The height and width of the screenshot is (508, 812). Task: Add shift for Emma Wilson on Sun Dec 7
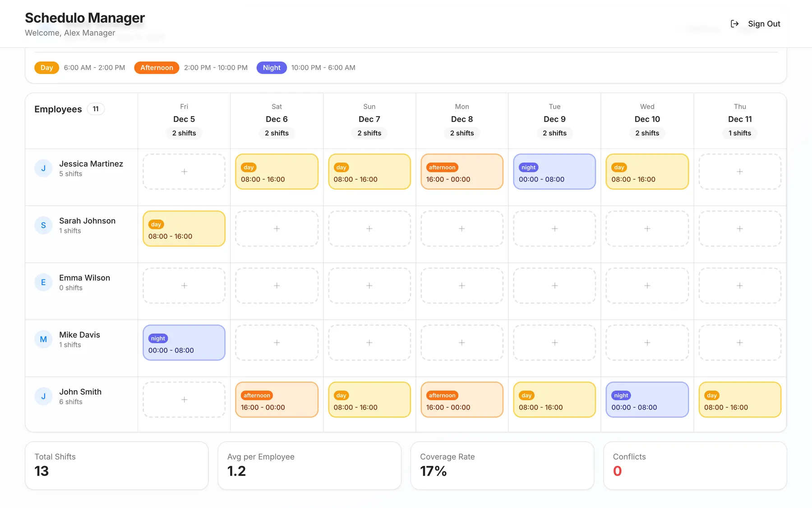coord(369,285)
